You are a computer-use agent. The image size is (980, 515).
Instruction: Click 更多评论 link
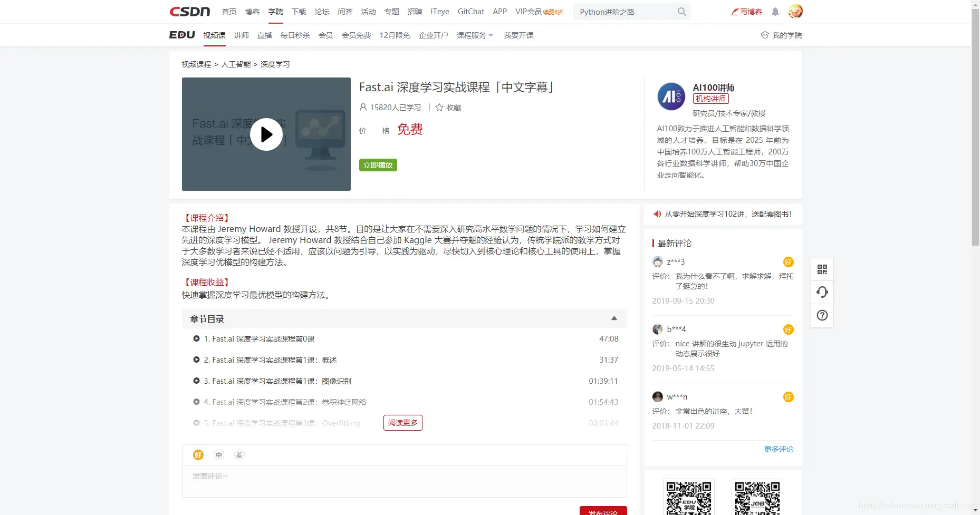[779, 449]
